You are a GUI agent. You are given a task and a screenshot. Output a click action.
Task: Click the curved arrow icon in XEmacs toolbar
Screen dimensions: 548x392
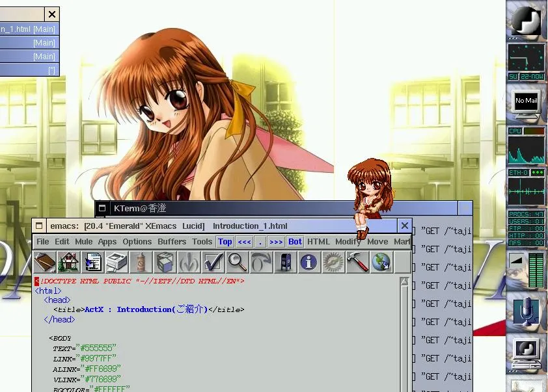click(x=262, y=262)
